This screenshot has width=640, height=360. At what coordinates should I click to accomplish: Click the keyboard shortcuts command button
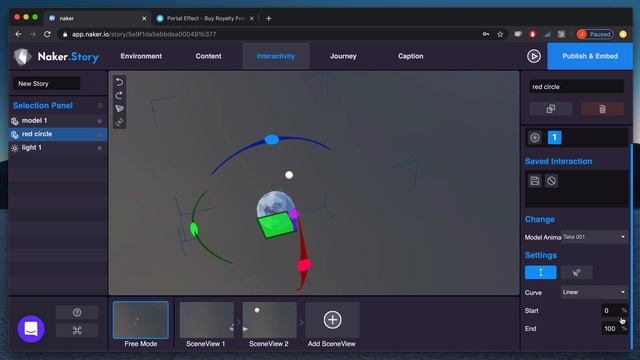pos(77,331)
